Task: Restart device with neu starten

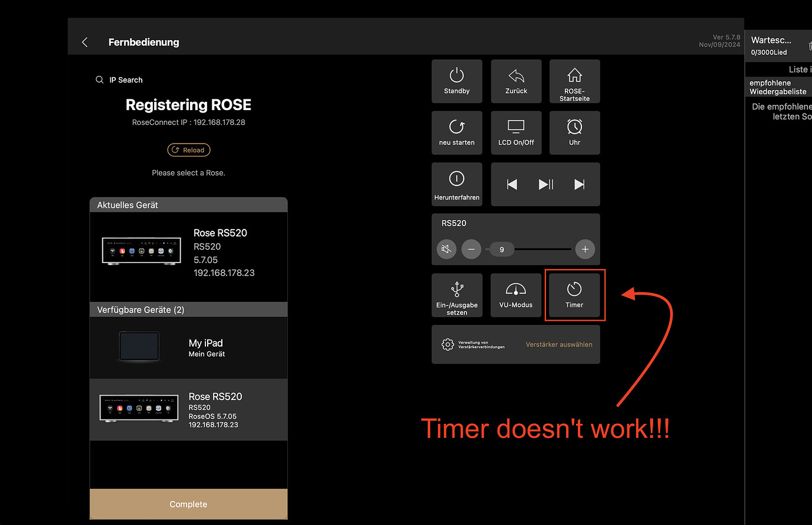Action: tap(457, 133)
